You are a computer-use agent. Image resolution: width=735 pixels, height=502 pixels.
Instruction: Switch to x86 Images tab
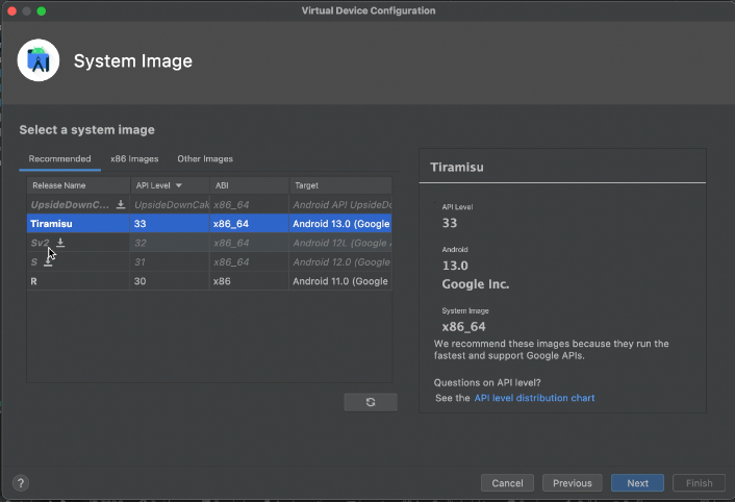pyautogui.click(x=134, y=159)
